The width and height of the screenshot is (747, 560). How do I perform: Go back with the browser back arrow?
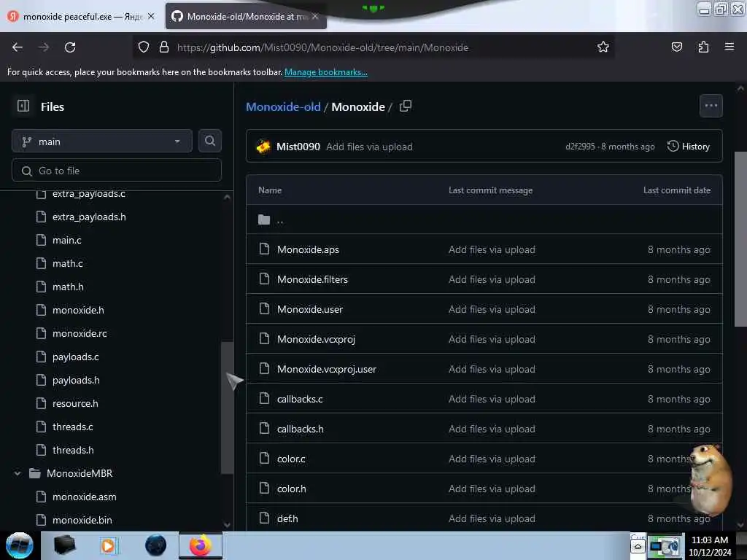coord(18,47)
